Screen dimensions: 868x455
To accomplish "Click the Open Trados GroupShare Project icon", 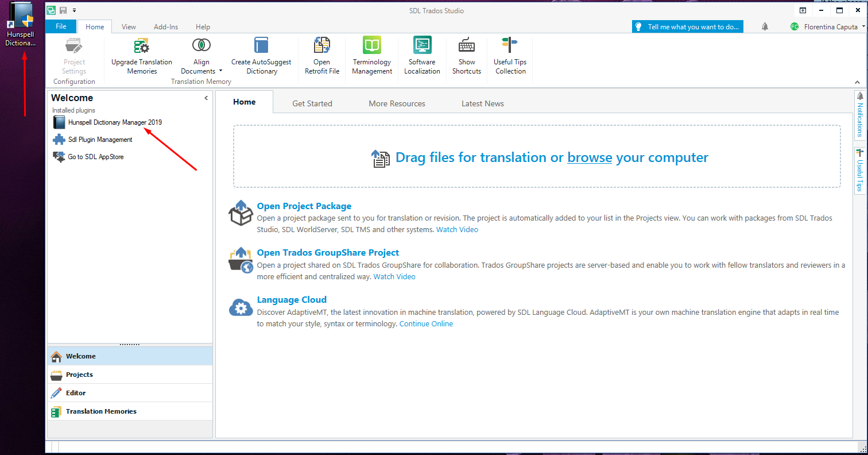I will [241, 260].
